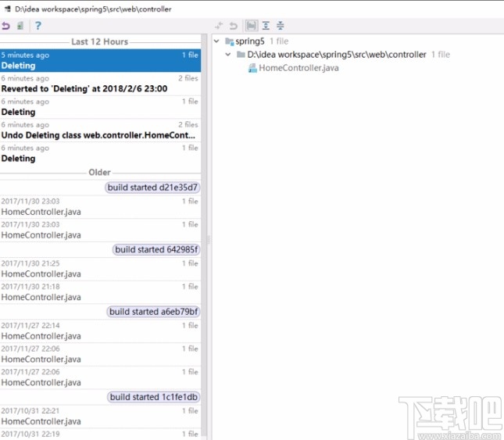Click the spring5 module folder icon
This screenshot has width=504, height=440.
229,41
